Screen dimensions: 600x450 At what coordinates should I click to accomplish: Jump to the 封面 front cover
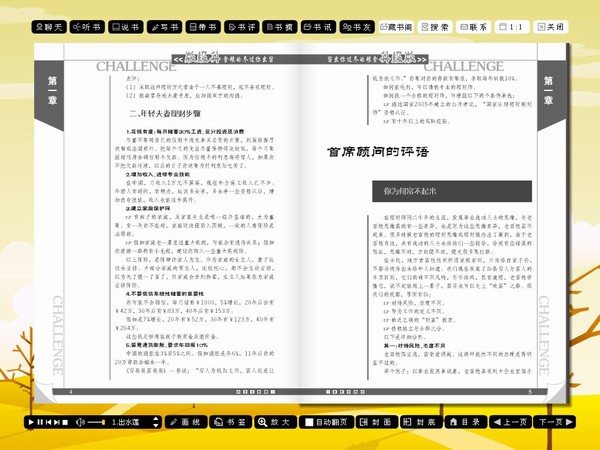click(x=377, y=422)
